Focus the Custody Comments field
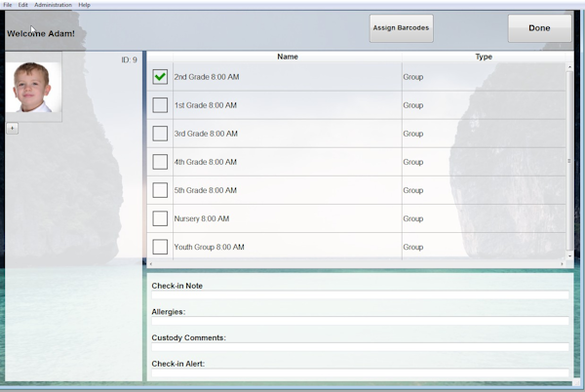This screenshot has height=392, width=585. pos(360,347)
